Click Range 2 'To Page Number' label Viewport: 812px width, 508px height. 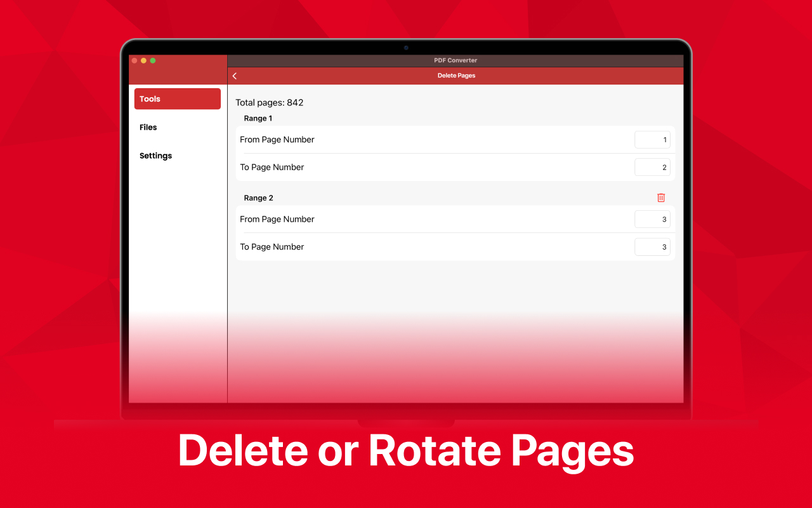[272, 247]
